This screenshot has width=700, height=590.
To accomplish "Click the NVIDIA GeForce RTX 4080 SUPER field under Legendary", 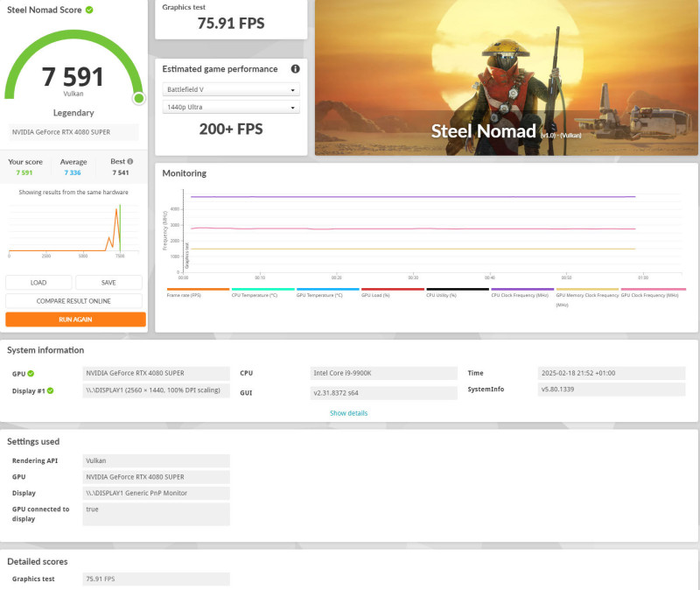I will coord(73,132).
